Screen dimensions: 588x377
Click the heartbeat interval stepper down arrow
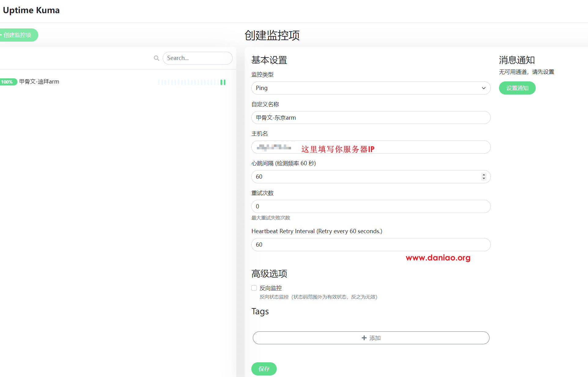[484, 178]
